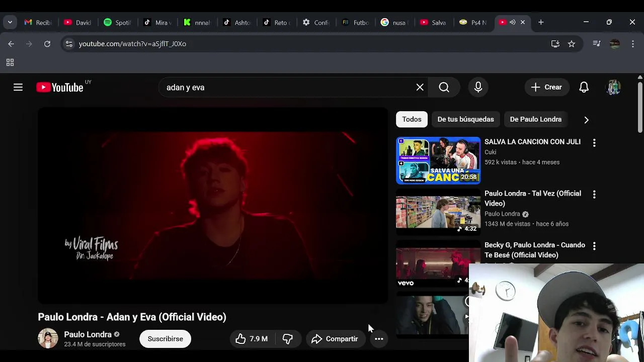Switch to the Ashto TikTok tab

tap(237, 22)
